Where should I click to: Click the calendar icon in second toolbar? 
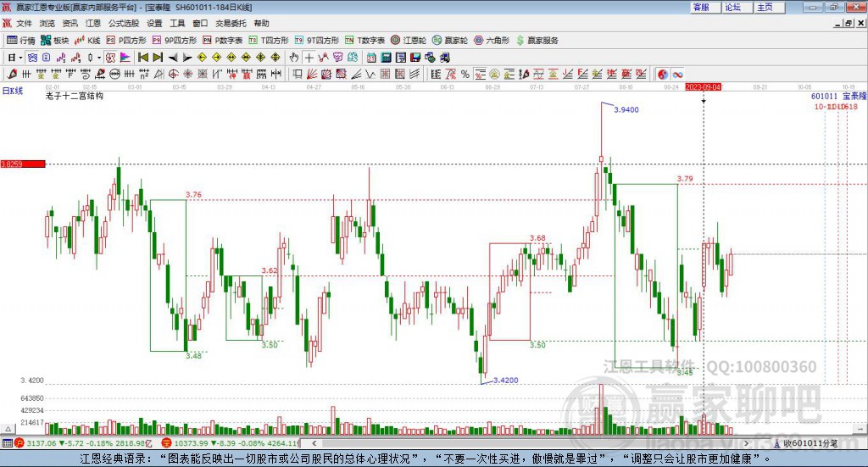coord(371,58)
